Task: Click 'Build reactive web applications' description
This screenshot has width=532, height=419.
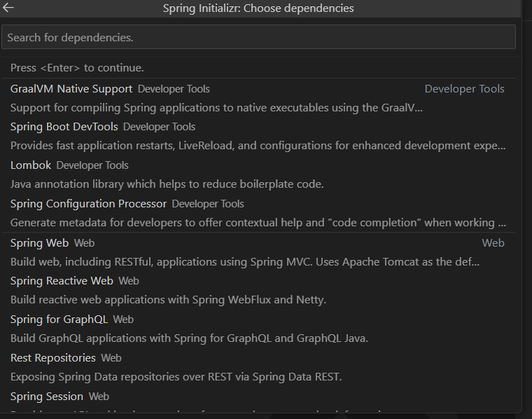Action: (168, 300)
